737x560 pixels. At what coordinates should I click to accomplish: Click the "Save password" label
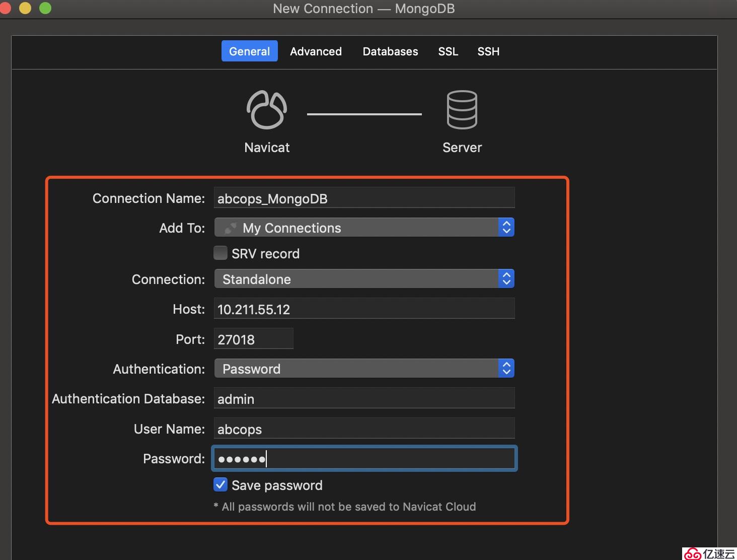click(x=277, y=485)
